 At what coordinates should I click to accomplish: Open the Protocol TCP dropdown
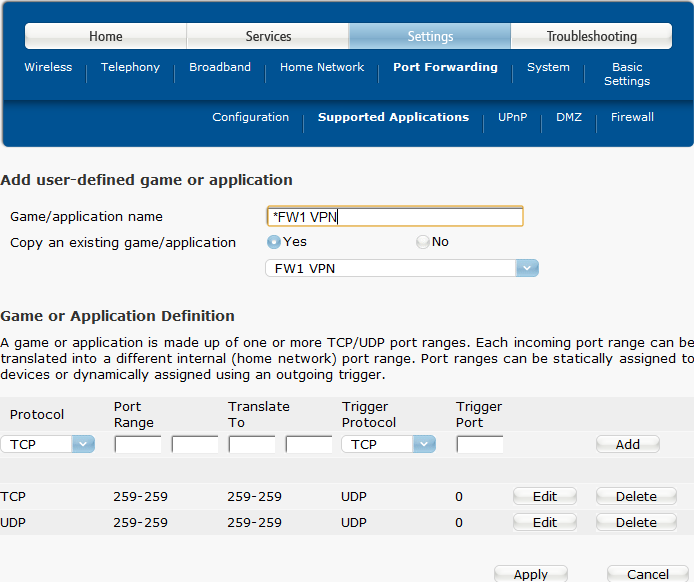83,444
